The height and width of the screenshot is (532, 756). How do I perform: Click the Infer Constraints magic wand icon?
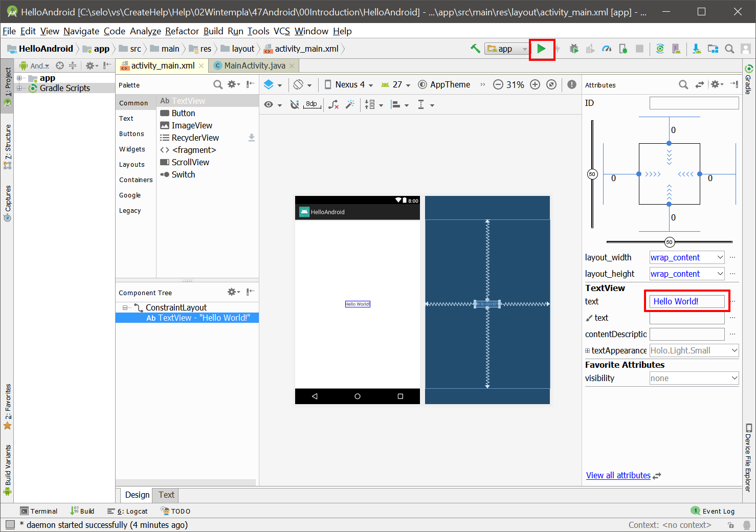point(350,104)
